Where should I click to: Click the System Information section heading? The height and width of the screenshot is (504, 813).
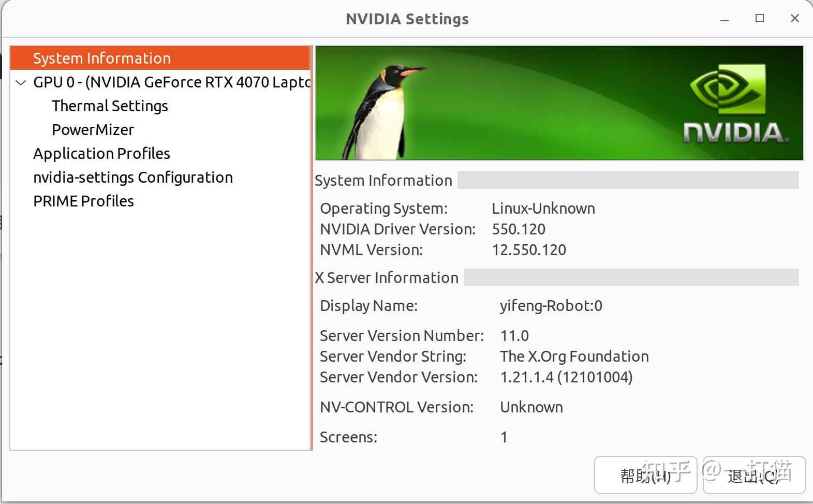383,181
